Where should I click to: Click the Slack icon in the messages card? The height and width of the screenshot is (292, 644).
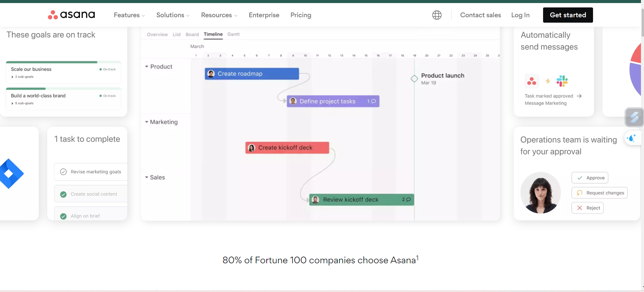coord(562,81)
